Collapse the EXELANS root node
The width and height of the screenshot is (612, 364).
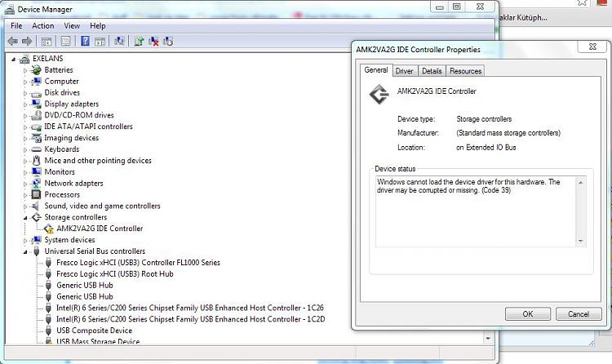[13, 60]
